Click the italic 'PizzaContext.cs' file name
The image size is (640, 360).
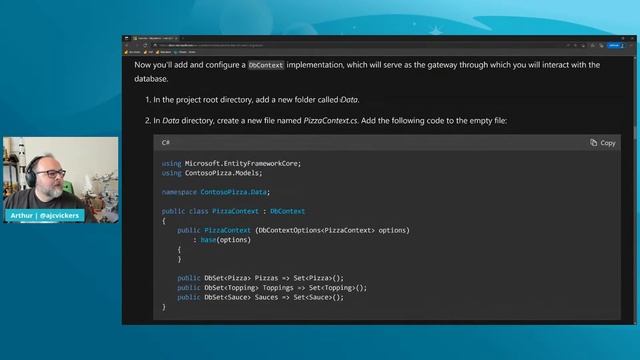coord(330,121)
